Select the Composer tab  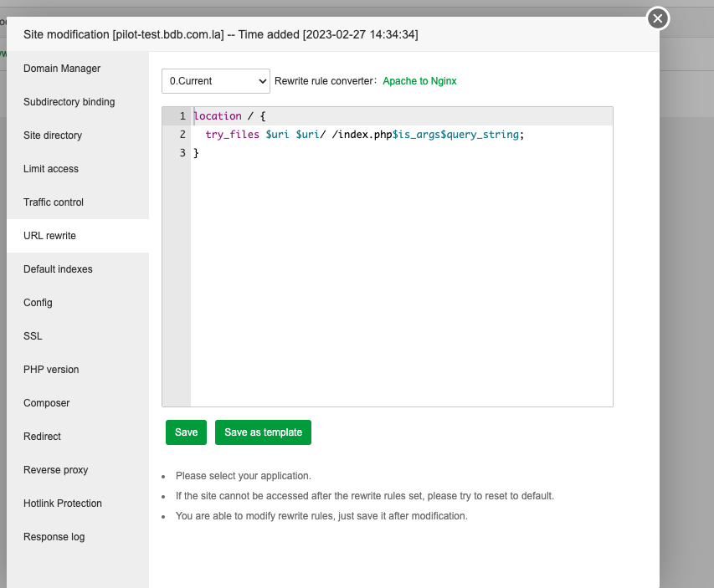[x=47, y=403]
